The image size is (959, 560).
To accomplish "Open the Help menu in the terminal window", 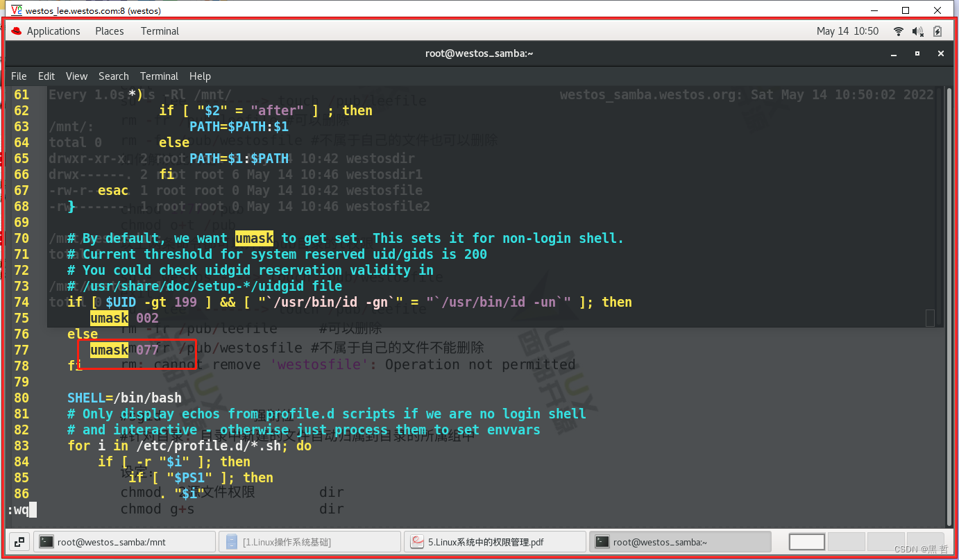I will point(200,76).
